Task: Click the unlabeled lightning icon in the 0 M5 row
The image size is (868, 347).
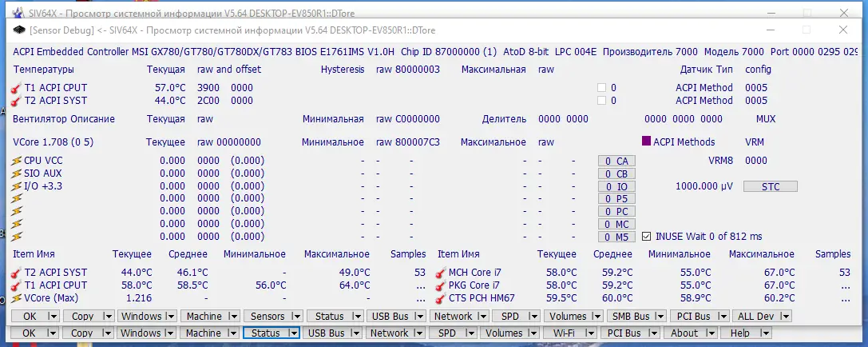Action: click(17, 237)
